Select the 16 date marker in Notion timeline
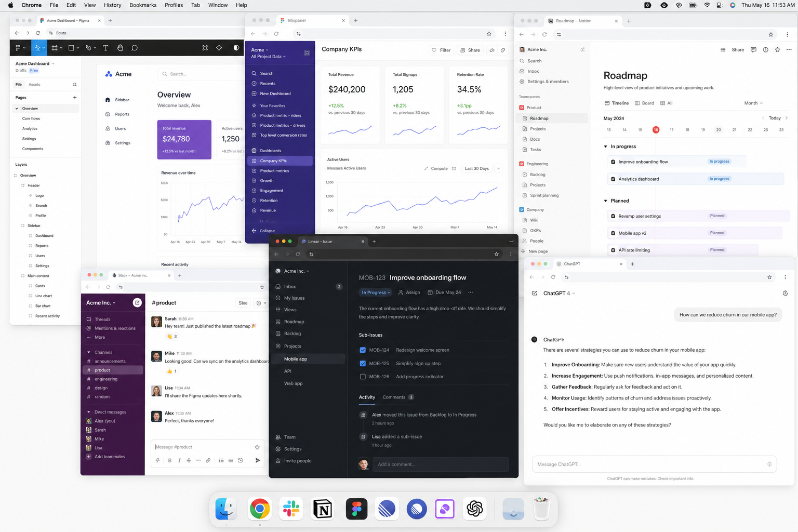Image resolution: width=798 pixels, height=532 pixels. (656, 130)
